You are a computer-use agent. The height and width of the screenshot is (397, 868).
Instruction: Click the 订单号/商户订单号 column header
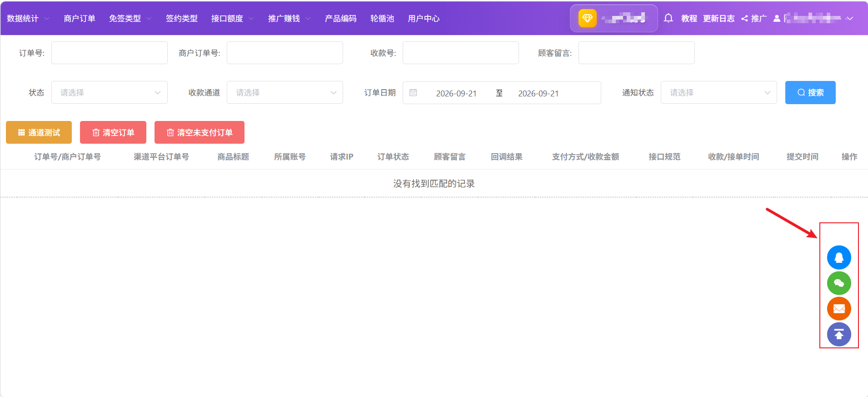[x=67, y=156]
